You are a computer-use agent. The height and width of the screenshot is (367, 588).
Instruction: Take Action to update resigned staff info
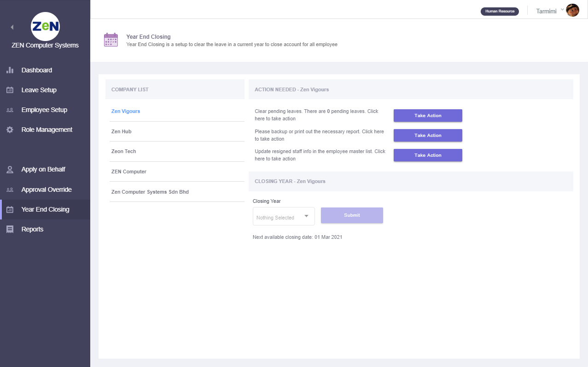(x=428, y=155)
